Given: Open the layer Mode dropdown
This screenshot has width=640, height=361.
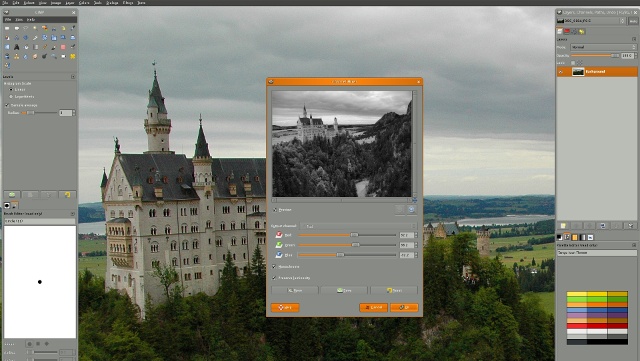Looking at the screenshot, I should pos(603,47).
